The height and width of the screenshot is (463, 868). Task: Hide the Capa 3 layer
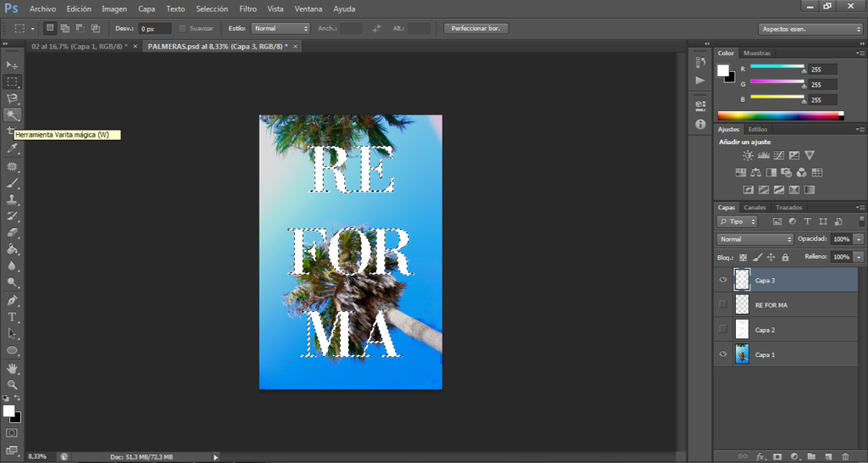(723, 280)
